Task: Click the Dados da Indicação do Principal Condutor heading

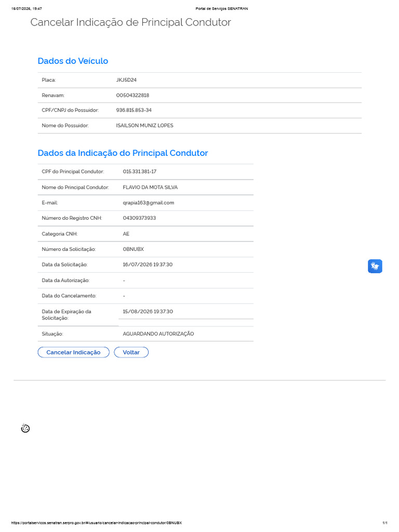Action: click(x=123, y=153)
